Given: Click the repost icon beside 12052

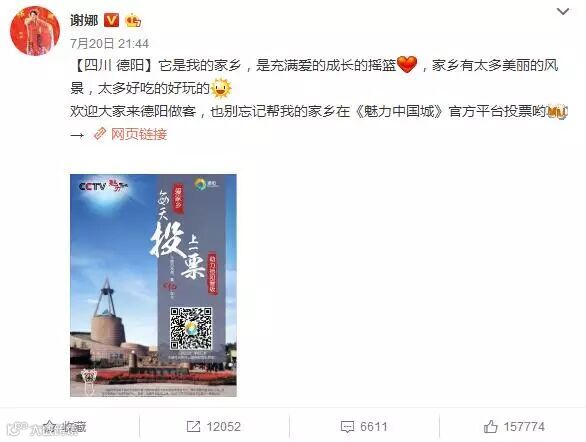Looking at the screenshot, I should click(193, 427).
